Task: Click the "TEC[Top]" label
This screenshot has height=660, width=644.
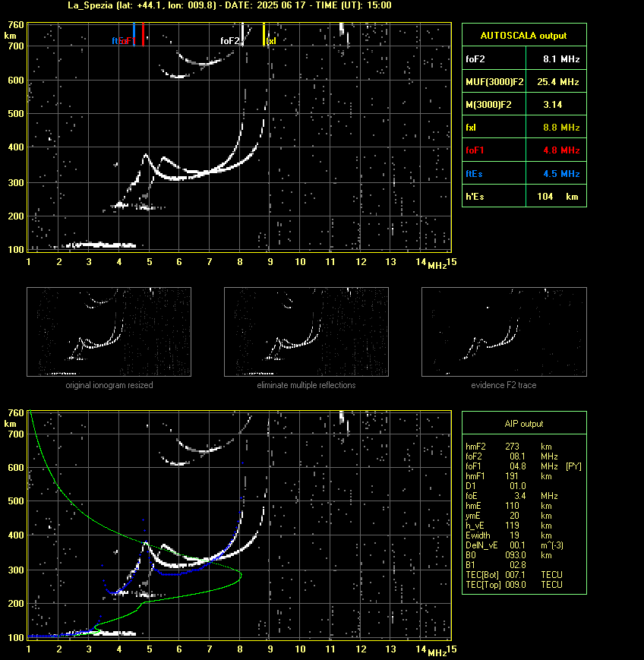Action: [x=483, y=585]
